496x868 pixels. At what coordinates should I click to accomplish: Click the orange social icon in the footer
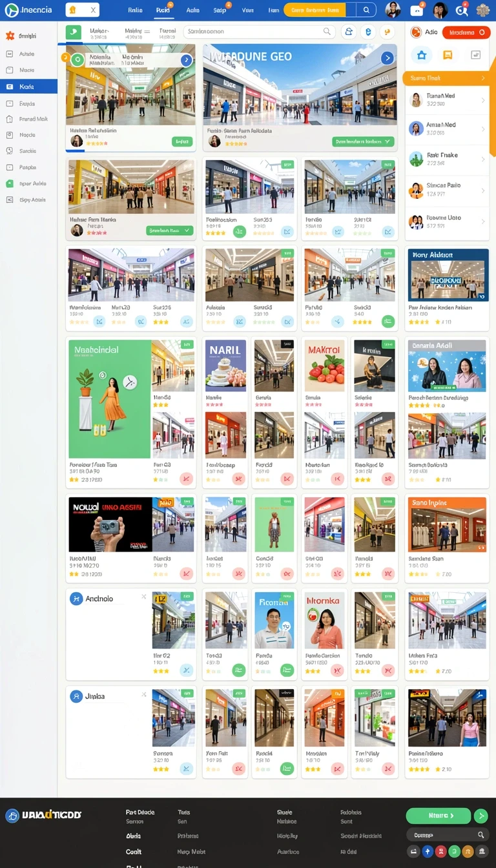[x=468, y=852]
